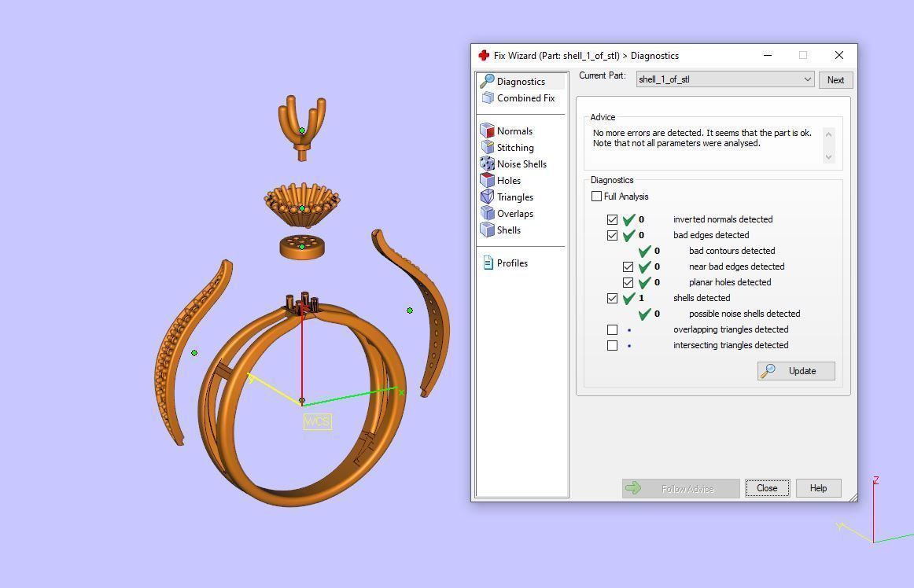Click the 'bad contours detected' text

(x=732, y=251)
